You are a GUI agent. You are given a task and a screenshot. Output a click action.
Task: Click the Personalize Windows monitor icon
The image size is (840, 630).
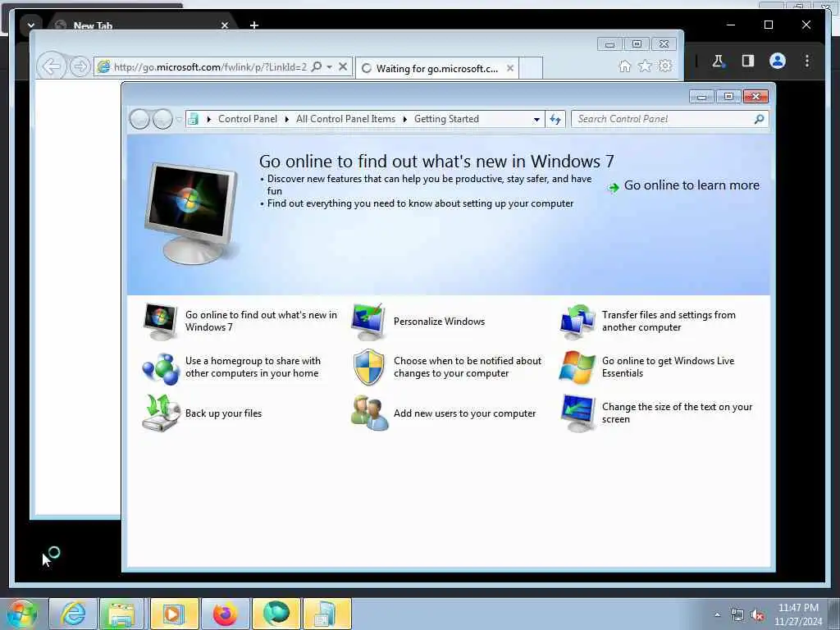368,322
